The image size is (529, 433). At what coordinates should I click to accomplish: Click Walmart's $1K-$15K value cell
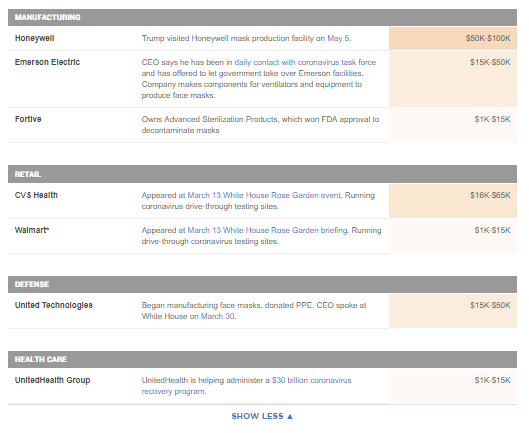pyautogui.click(x=453, y=236)
